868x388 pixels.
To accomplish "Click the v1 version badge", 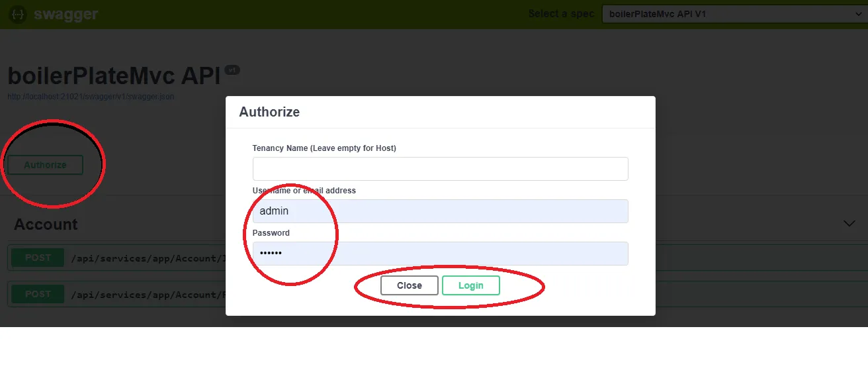I will (x=232, y=70).
